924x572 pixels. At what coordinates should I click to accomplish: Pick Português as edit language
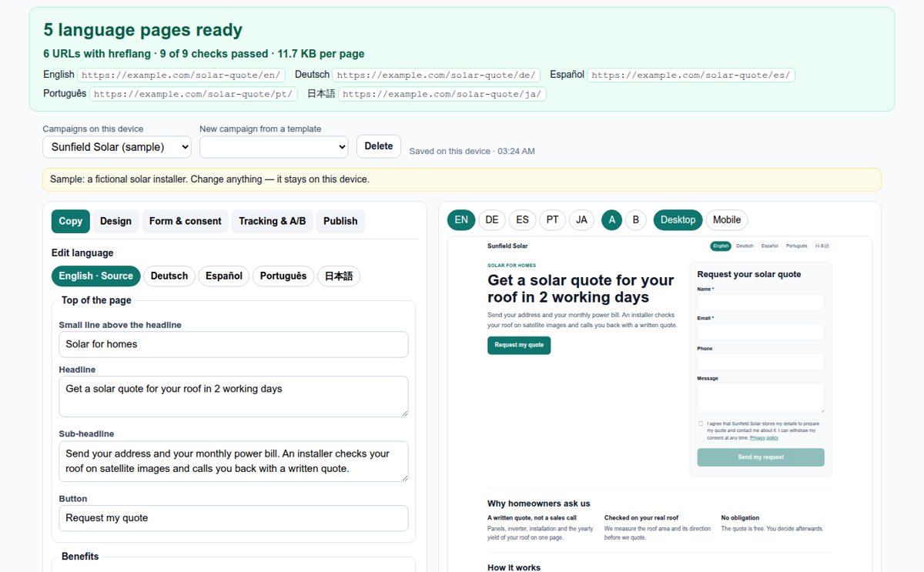pyautogui.click(x=283, y=276)
